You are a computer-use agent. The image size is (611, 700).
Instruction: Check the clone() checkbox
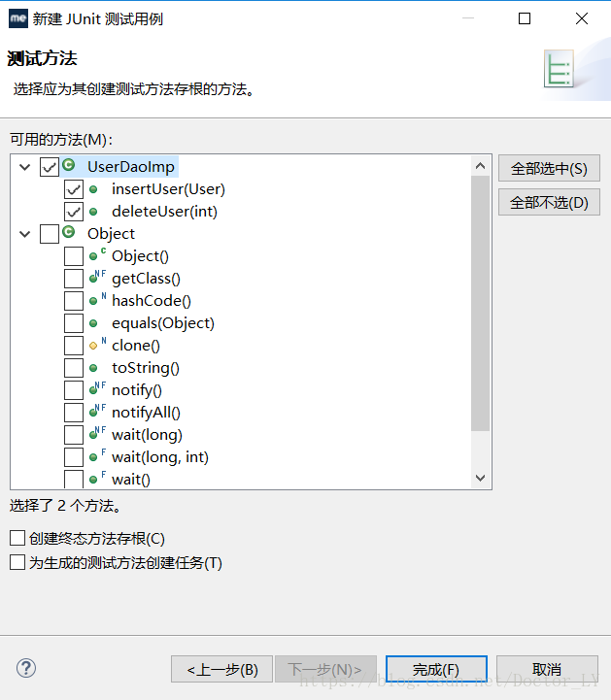point(74,346)
